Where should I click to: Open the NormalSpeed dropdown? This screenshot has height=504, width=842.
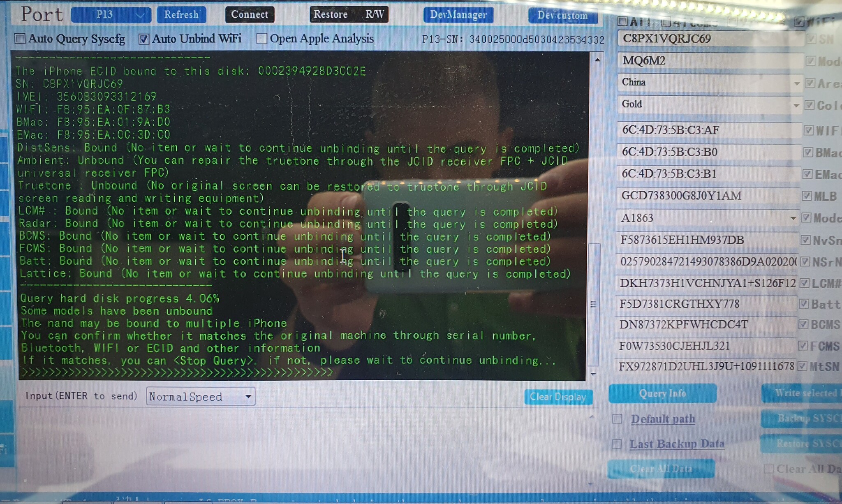click(x=201, y=397)
